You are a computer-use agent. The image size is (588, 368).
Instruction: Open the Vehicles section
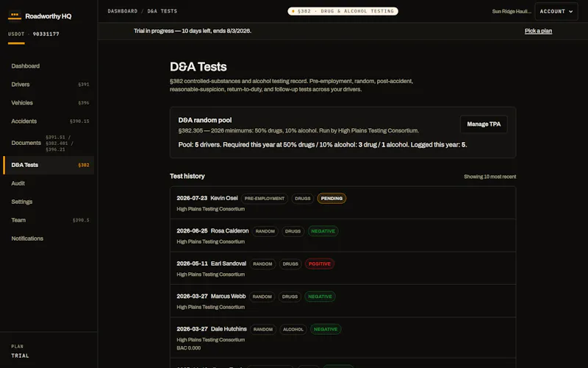[49, 103]
